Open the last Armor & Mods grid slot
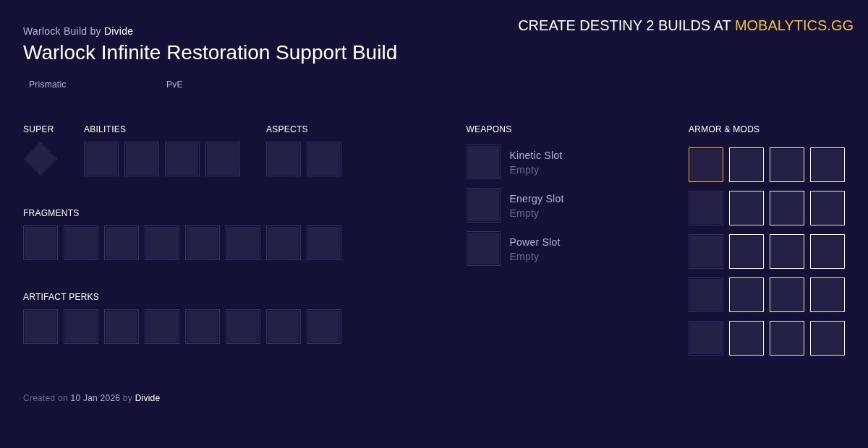This screenshot has height=448, width=868. click(x=827, y=338)
